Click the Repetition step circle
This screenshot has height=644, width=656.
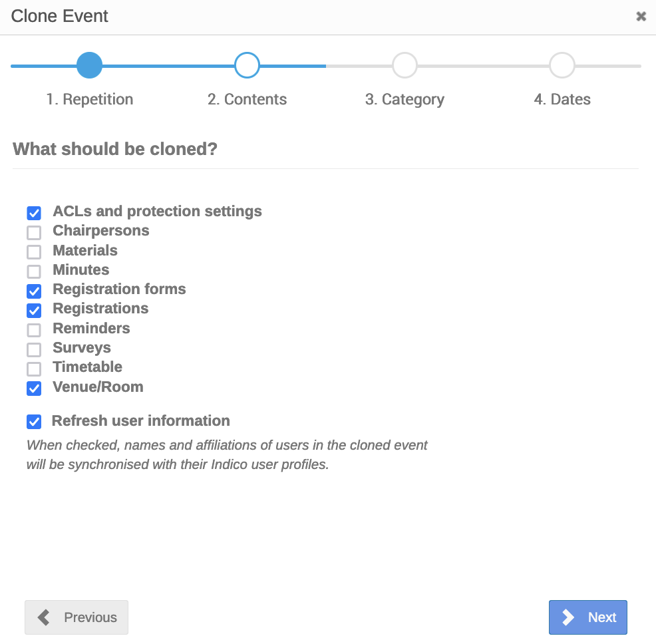(89, 65)
